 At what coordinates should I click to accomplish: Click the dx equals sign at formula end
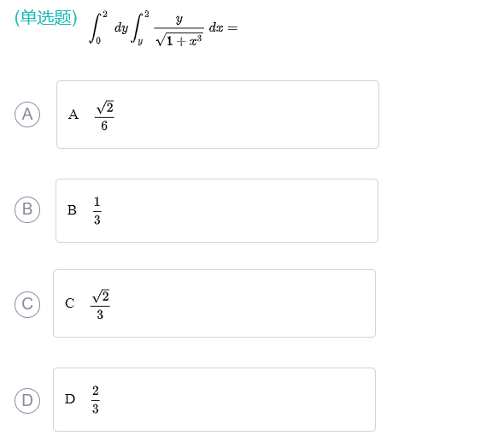click(x=224, y=27)
